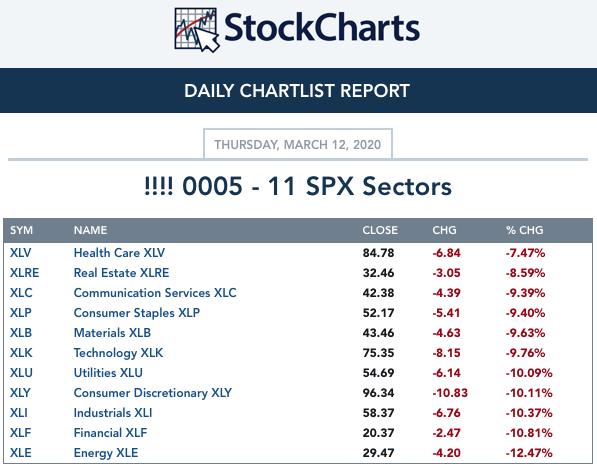Click the Materials XLB name
The width and height of the screenshot is (597, 467).
[112, 333]
